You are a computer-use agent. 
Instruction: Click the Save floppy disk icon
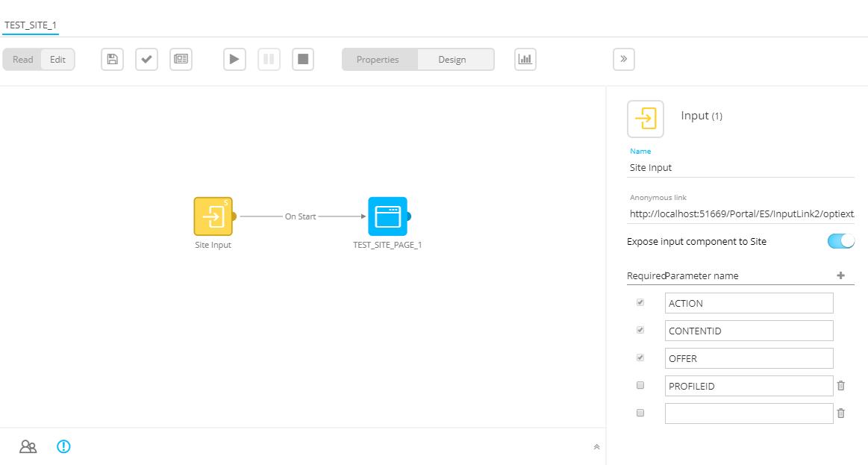coord(112,60)
